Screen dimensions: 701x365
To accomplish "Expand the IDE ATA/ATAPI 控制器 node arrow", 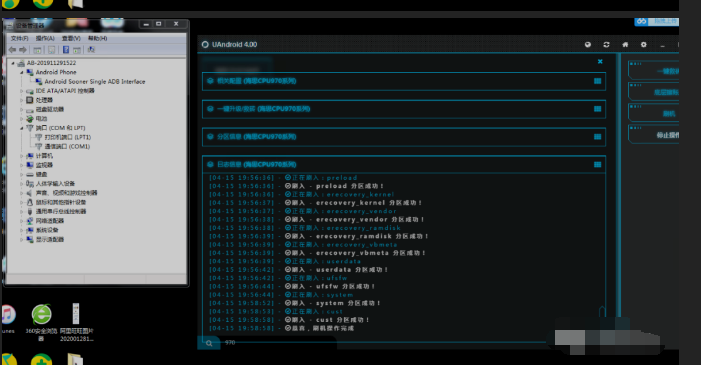I will pyautogui.click(x=21, y=91).
